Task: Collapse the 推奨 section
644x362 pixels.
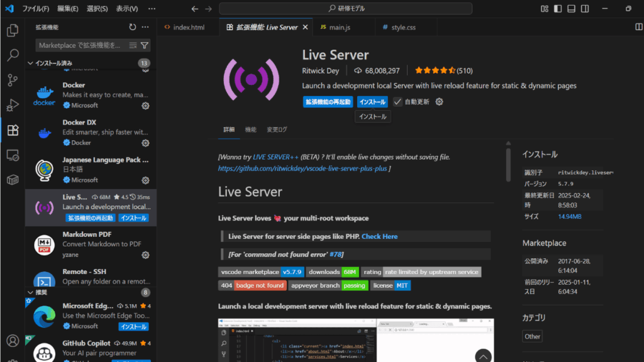Action: (30, 292)
